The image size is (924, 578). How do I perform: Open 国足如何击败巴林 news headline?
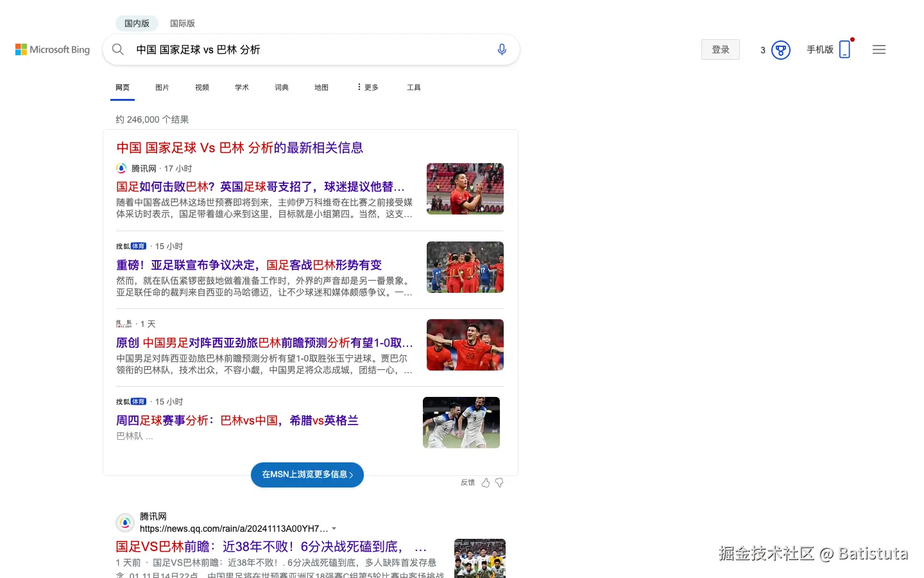(x=261, y=187)
